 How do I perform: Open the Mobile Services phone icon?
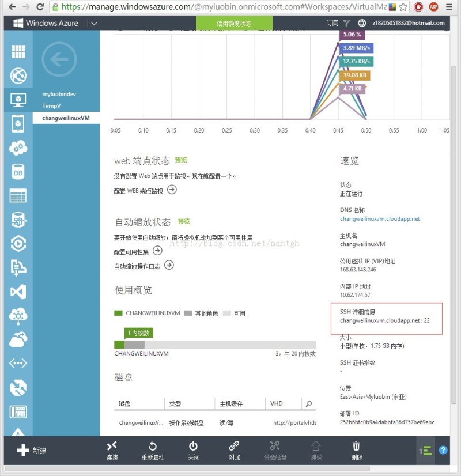tap(18, 123)
